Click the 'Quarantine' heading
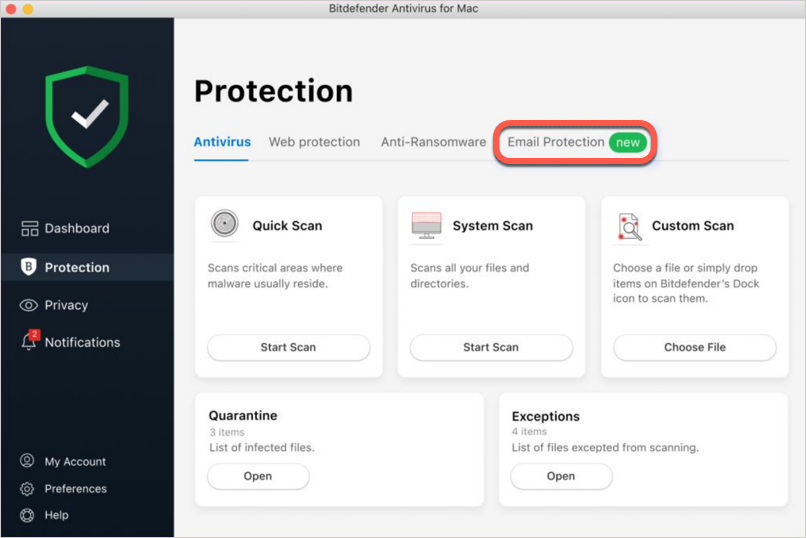Screen dimensions: 806x538 pos(243,415)
